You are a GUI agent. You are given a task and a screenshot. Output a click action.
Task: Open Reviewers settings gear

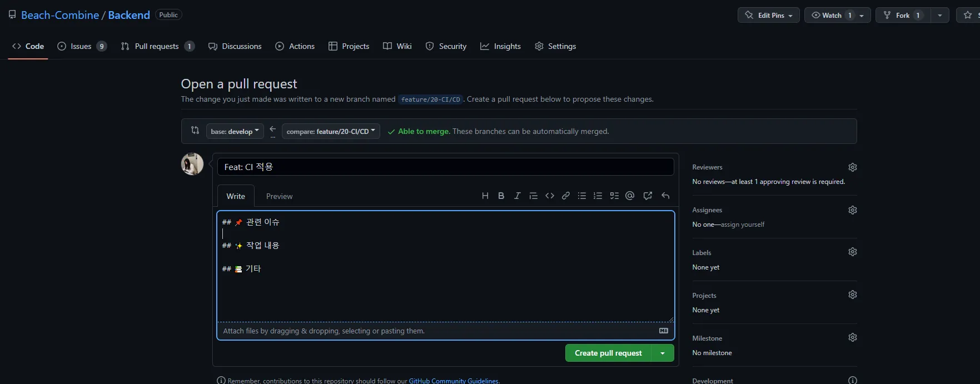(x=853, y=167)
